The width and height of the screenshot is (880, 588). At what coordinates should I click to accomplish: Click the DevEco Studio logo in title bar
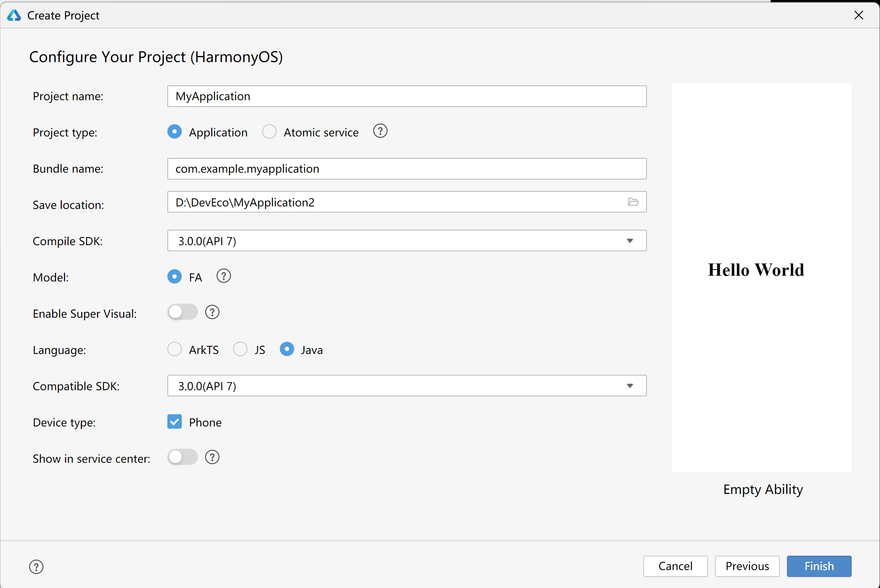coord(14,15)
